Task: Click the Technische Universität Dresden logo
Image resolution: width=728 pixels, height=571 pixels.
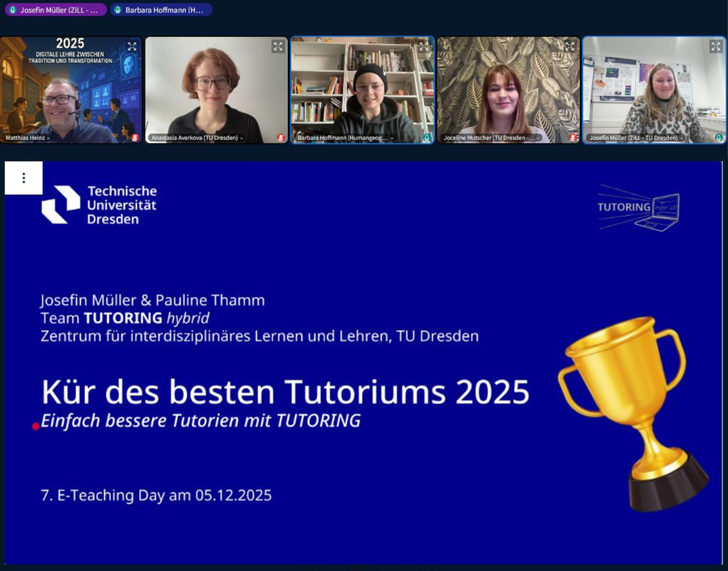Action: point(99,205)
